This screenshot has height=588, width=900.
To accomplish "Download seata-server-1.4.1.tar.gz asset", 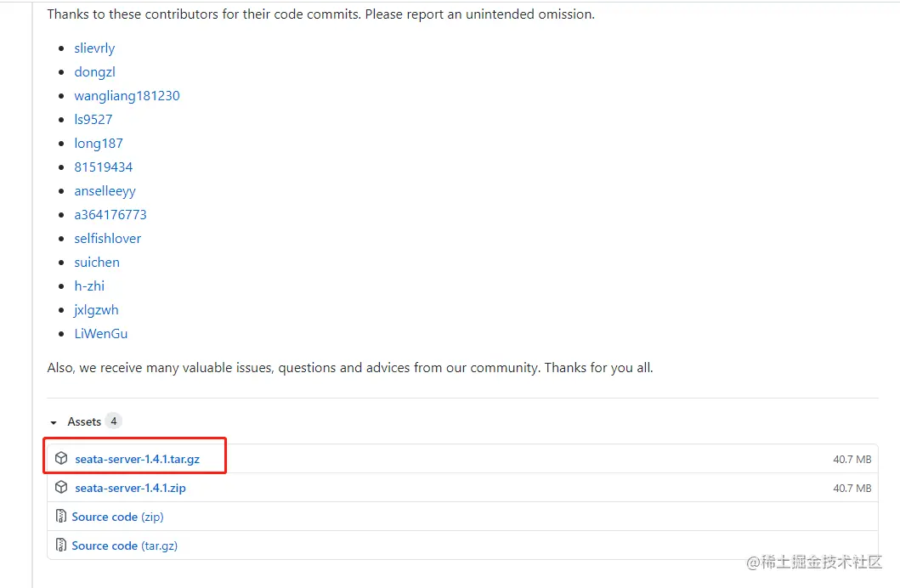I will tap(137, 459).
